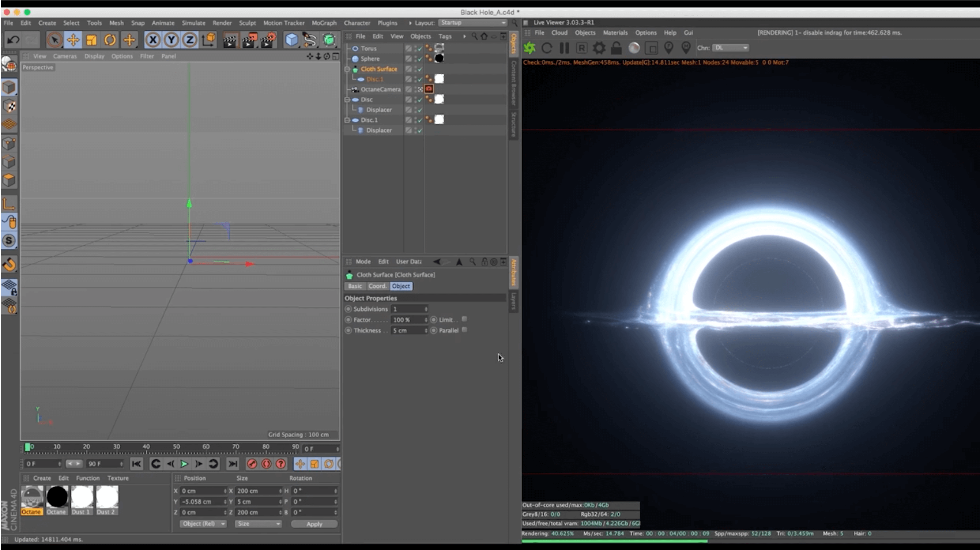
Task: Click the Apply button
Action: pos(314,524)
